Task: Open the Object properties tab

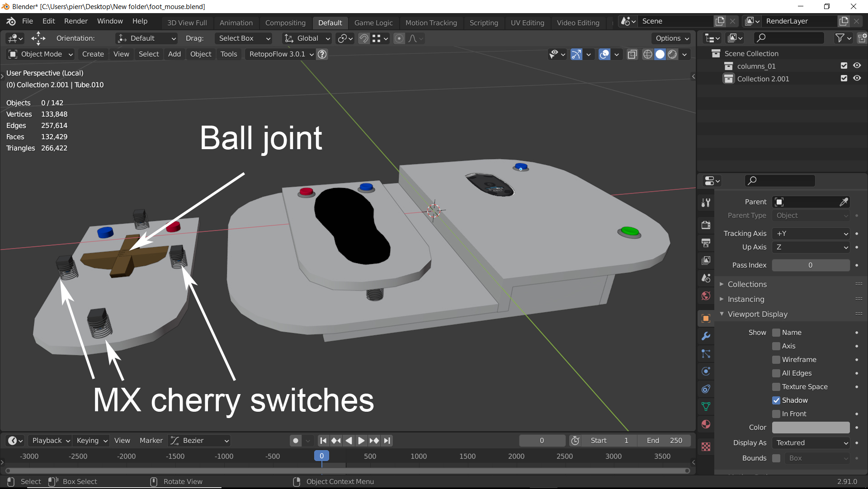Action: click(x=706, y=319)
